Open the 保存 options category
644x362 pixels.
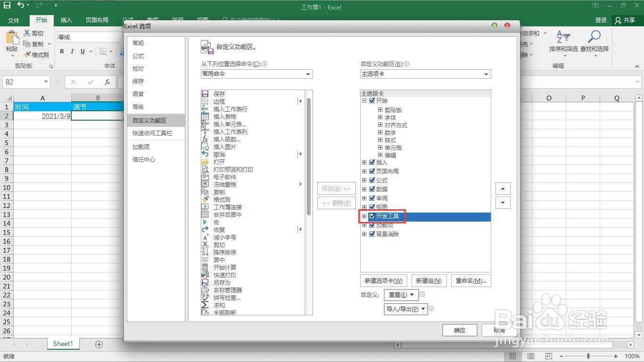156,81
